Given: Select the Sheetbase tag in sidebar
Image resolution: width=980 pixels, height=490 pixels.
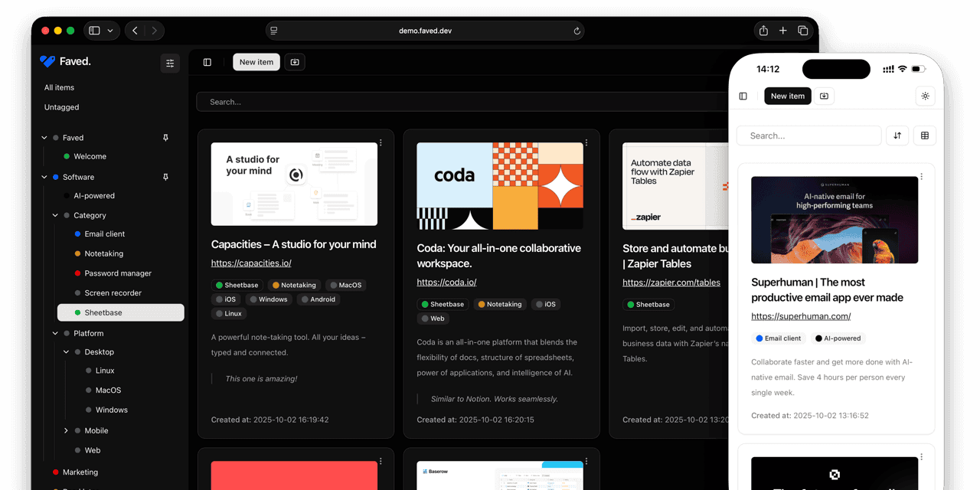Looking at the screenshot, I should coord(121,312).
